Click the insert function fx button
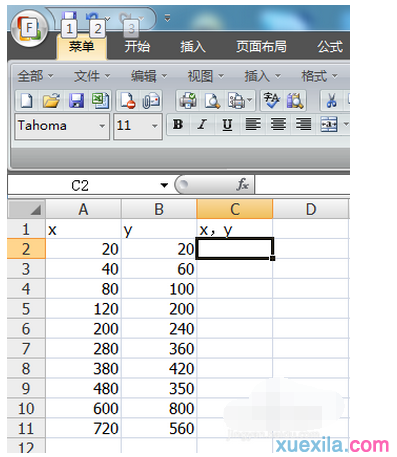The width and height of the screenshot is (397, 457). (x=242, y=184)
